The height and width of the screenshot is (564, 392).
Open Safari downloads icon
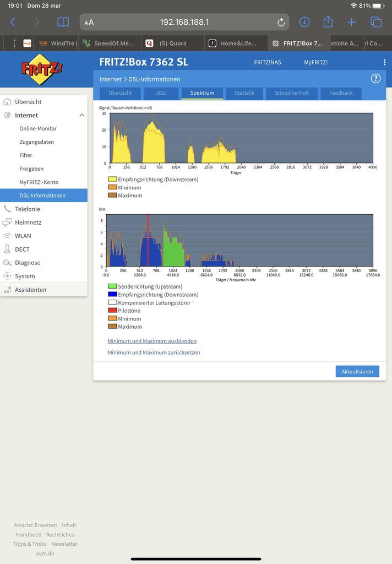tap(304, 22)
